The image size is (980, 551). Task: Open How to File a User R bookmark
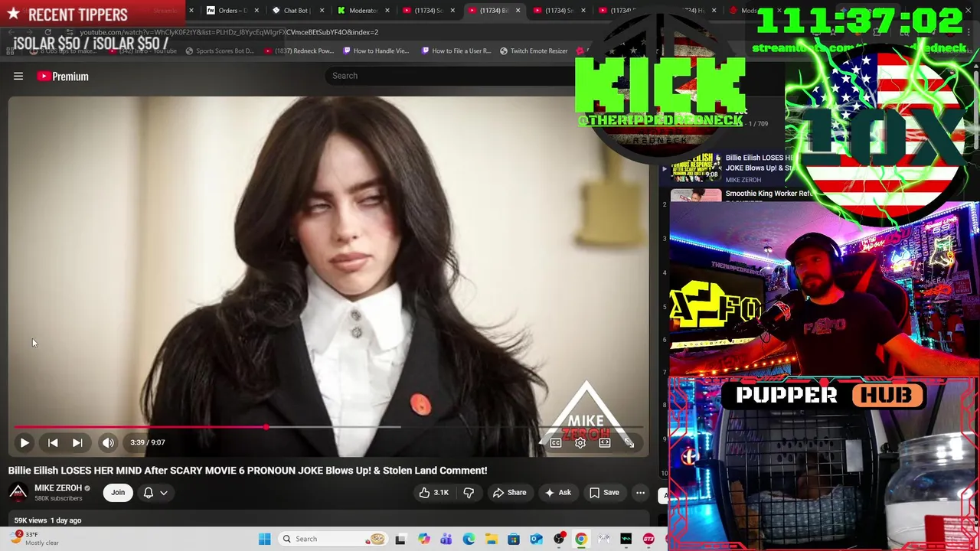[456, 51]
